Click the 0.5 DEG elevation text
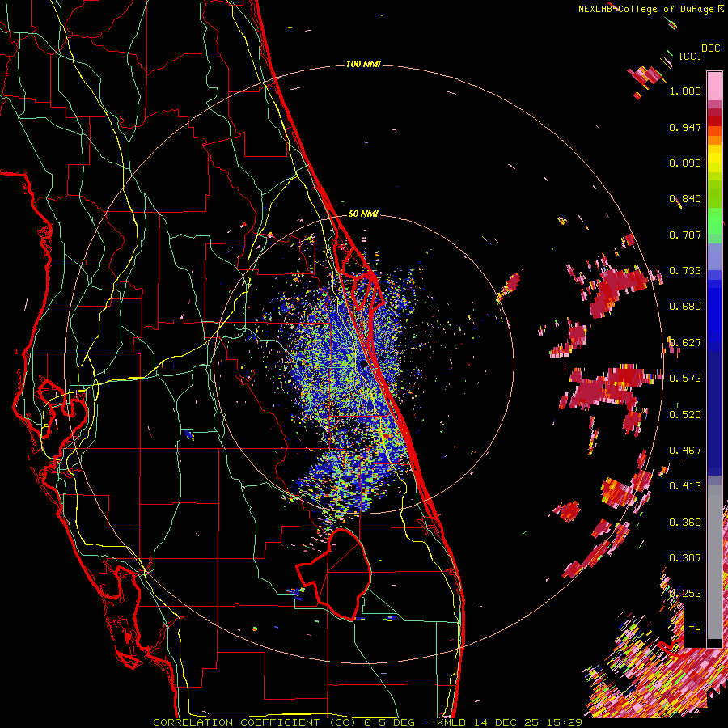Screen dimensions: 728x728 pos(389,722)
